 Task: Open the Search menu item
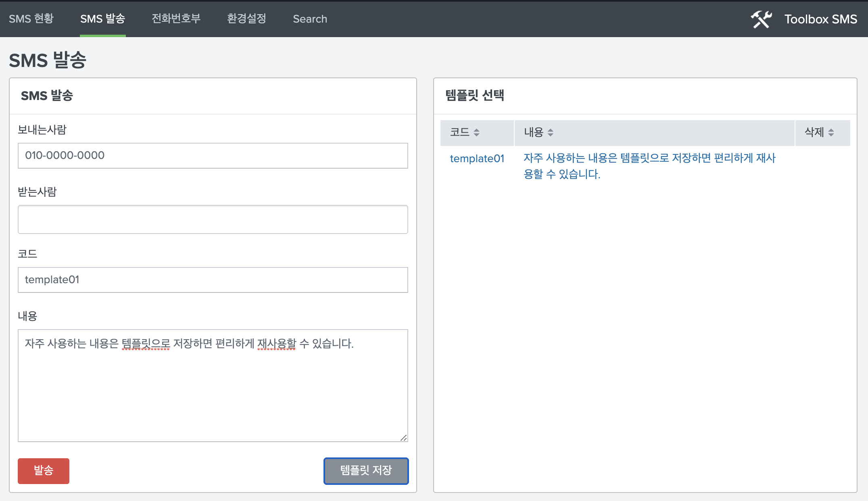(x=310, y=19)
